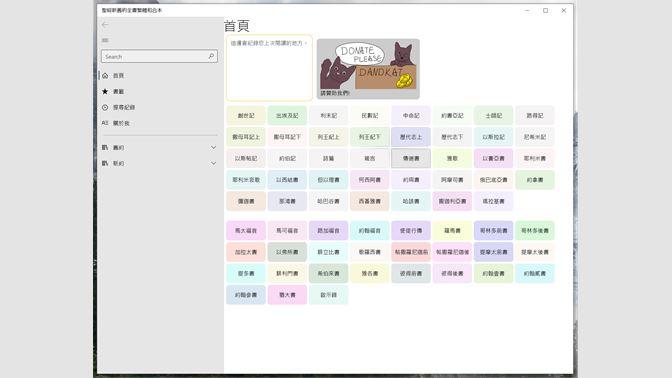Open the book 撒母耳記下

pos(287,137)
